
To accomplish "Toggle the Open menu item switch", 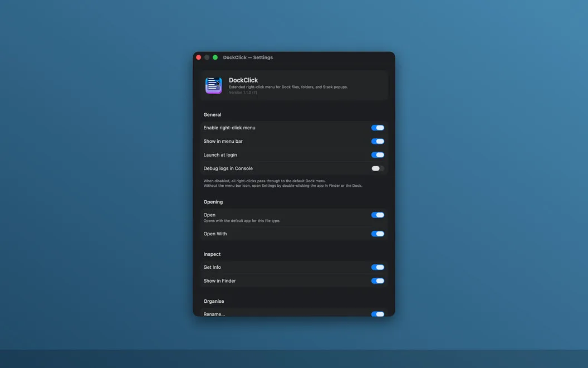I will [x=378, y=215].
